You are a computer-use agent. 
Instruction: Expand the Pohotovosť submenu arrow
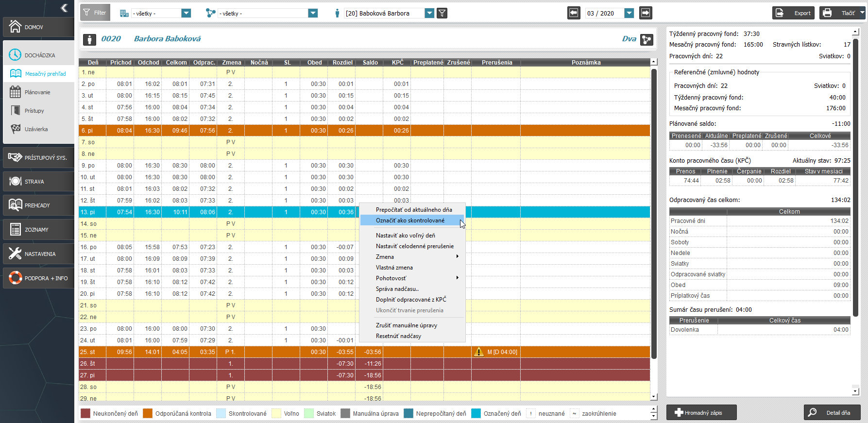(457, 278)
